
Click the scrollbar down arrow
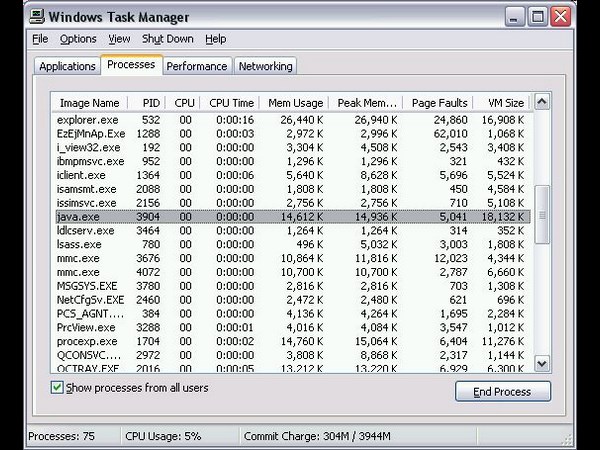click(x=541, y=364)
